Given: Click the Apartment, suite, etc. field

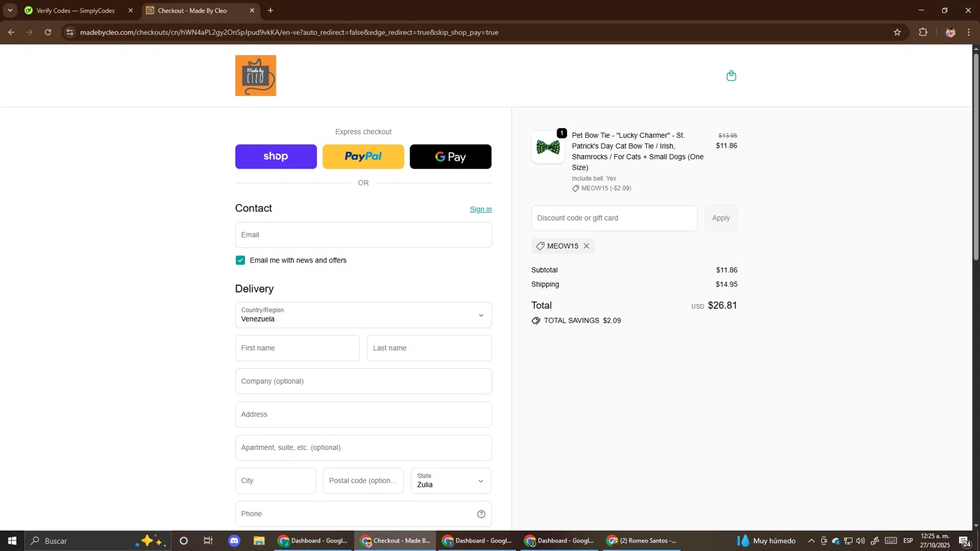Looking at the screenshot, I should click(363, 448).
